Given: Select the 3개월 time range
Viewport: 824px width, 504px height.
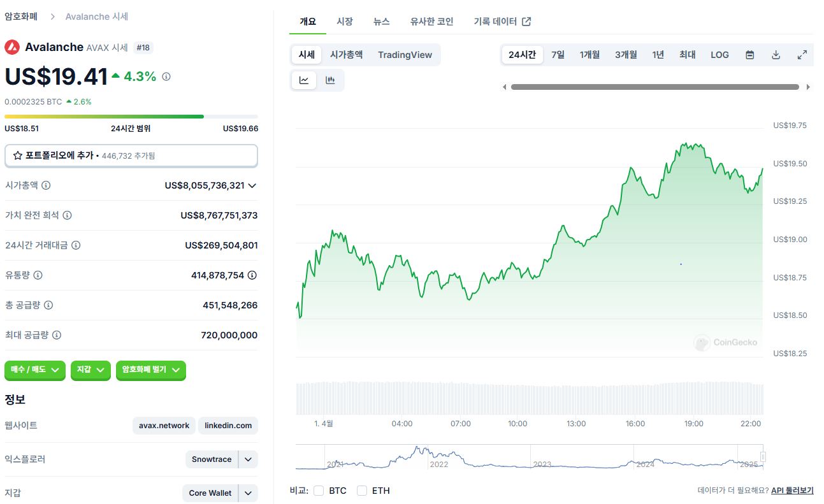Looking at the screenshot, I should tap(626, 55).
